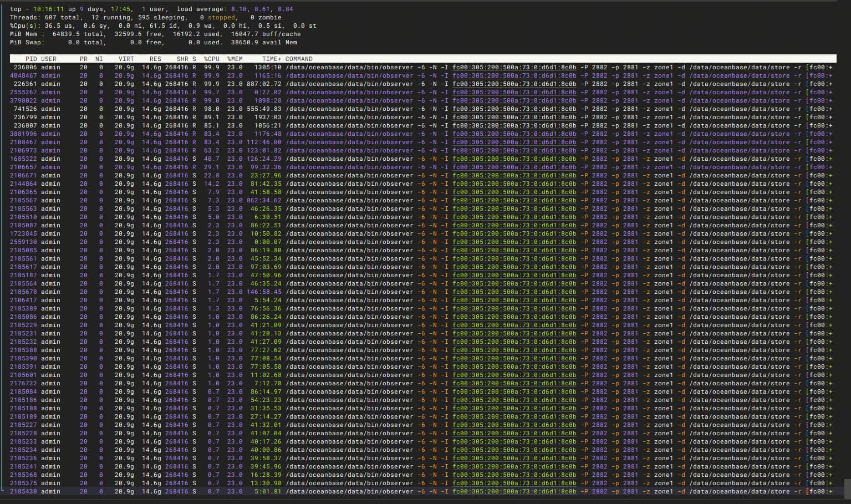Select PID 2559130 in the process list

point(23,242)
